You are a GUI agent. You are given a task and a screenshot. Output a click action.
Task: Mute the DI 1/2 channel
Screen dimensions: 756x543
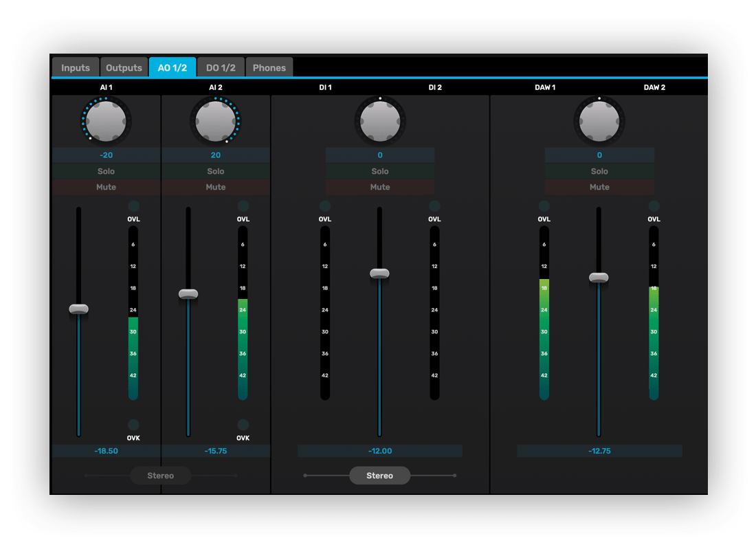click(x=380, y=187)
